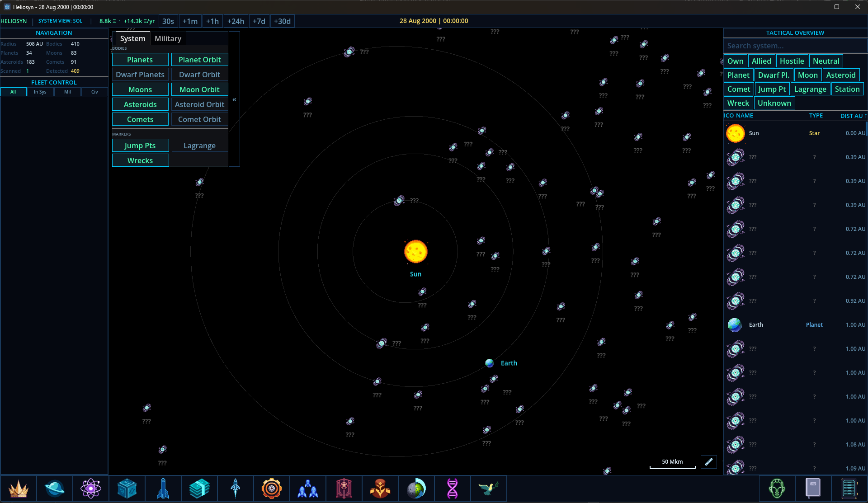Toggle the Asteroids bodies filter

point(140,104)
